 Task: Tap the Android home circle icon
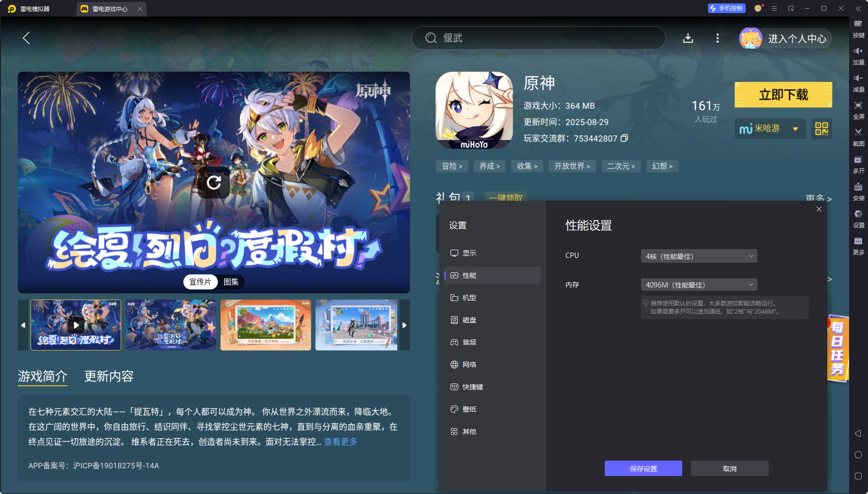(x=858, y=455)
